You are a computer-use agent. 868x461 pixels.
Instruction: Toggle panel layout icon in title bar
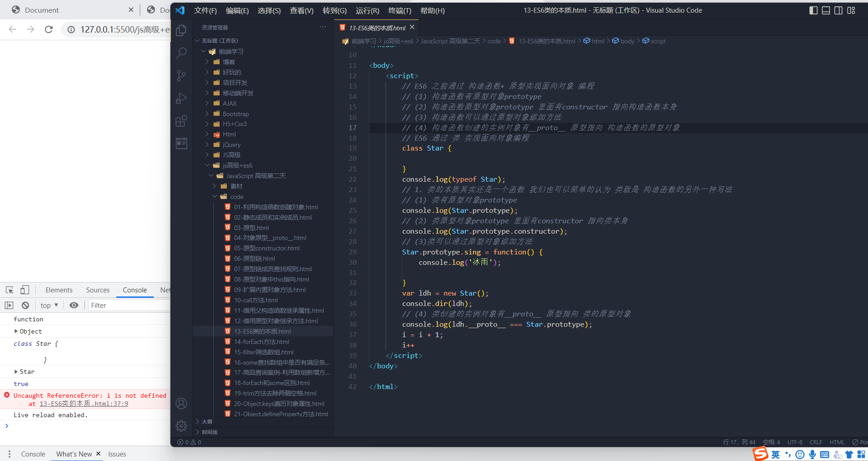pyautogui.click(x=826, y=10)
